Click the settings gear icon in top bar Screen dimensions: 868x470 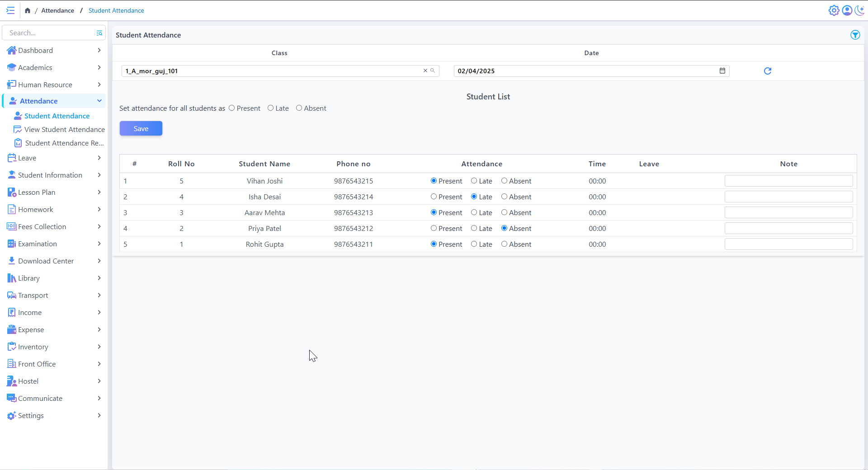pos(834,10)
